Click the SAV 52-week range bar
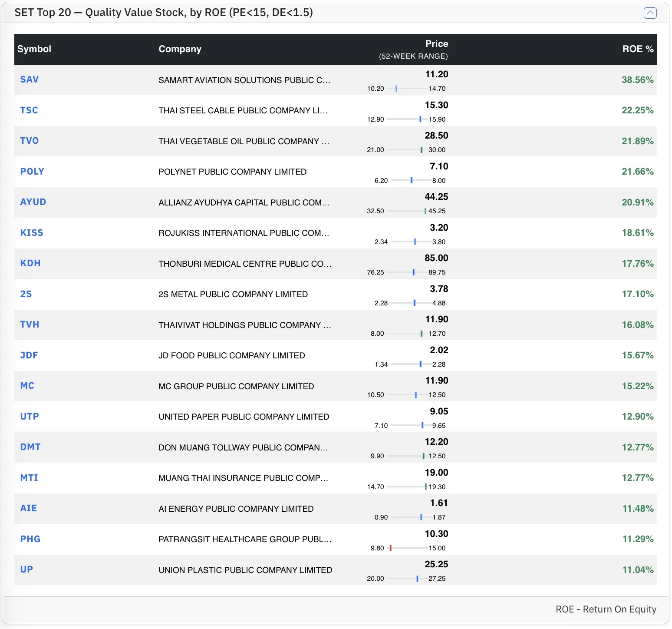Image resolution: width=672 pixels, height=629 pixels. pyautogui.click(x=407, y=89)
